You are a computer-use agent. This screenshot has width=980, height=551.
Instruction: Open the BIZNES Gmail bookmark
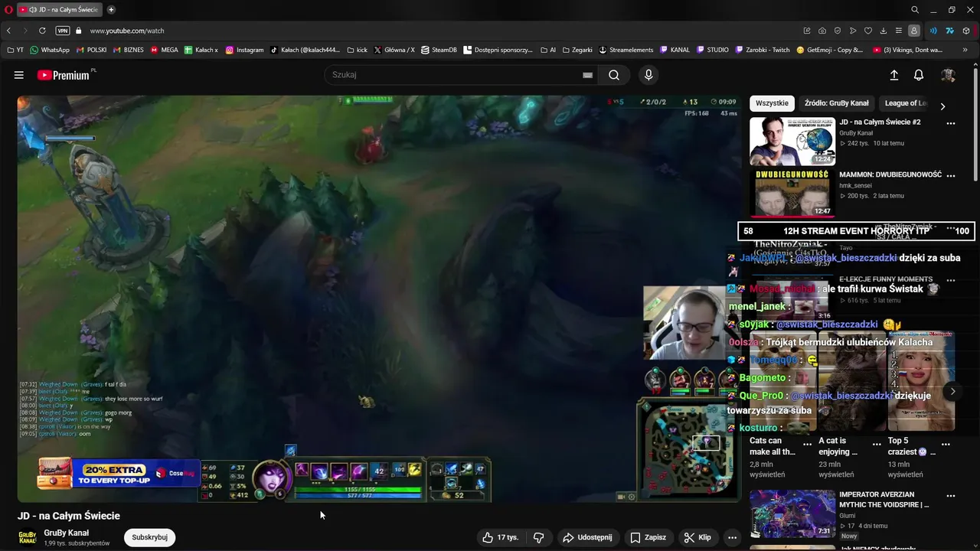pos(128,50)
